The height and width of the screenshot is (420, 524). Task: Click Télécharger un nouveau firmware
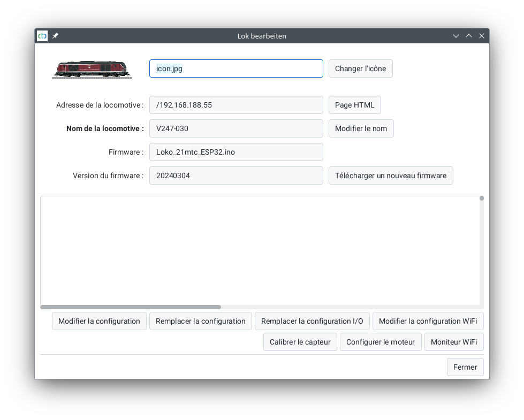tap(390, 175)
